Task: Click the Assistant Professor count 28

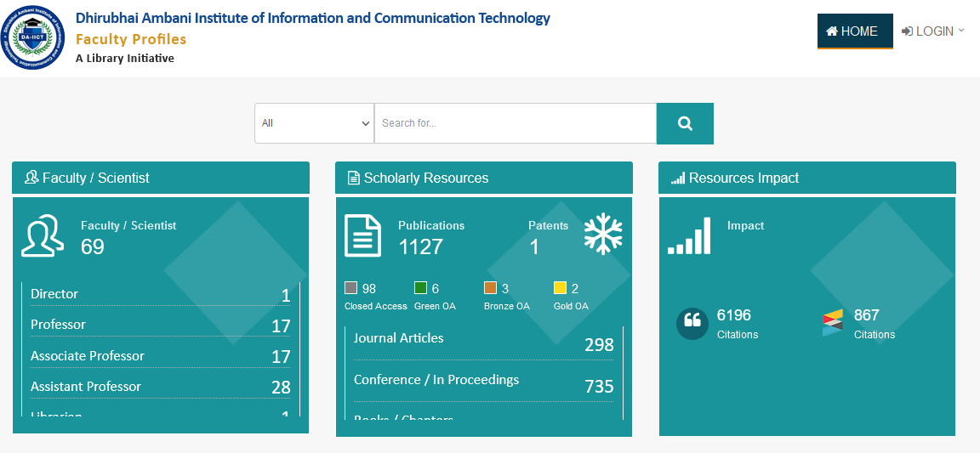Action: pos(282,388)
